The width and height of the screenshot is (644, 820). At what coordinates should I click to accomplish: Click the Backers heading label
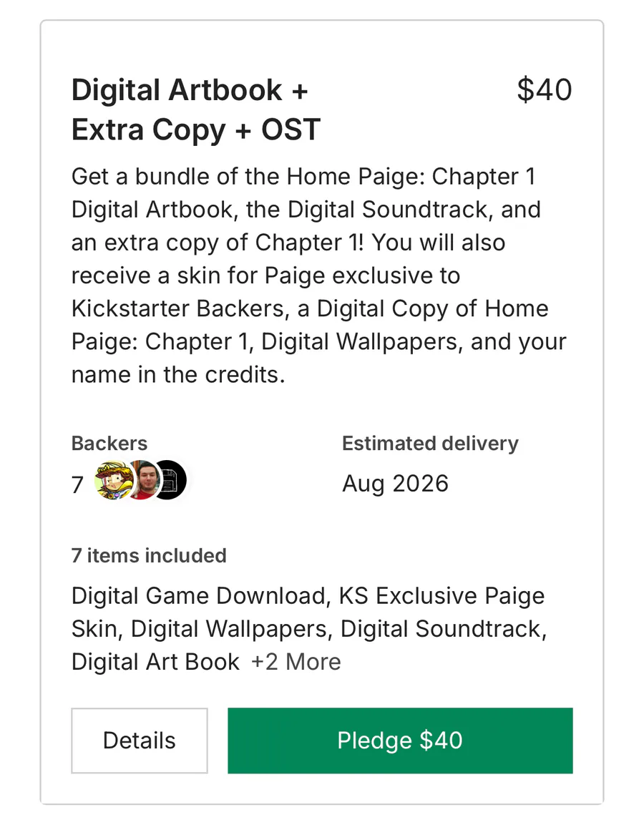coord(109,444)
